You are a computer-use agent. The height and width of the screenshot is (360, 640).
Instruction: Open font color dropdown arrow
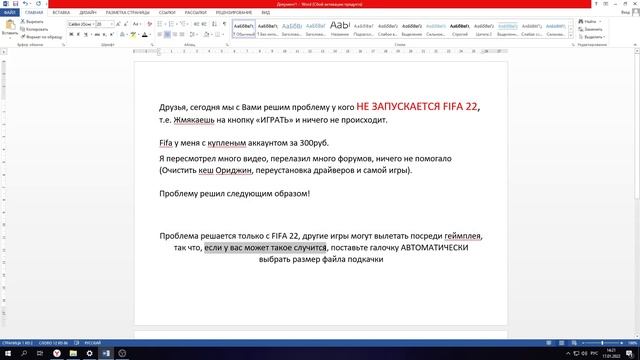pos(150,34)
